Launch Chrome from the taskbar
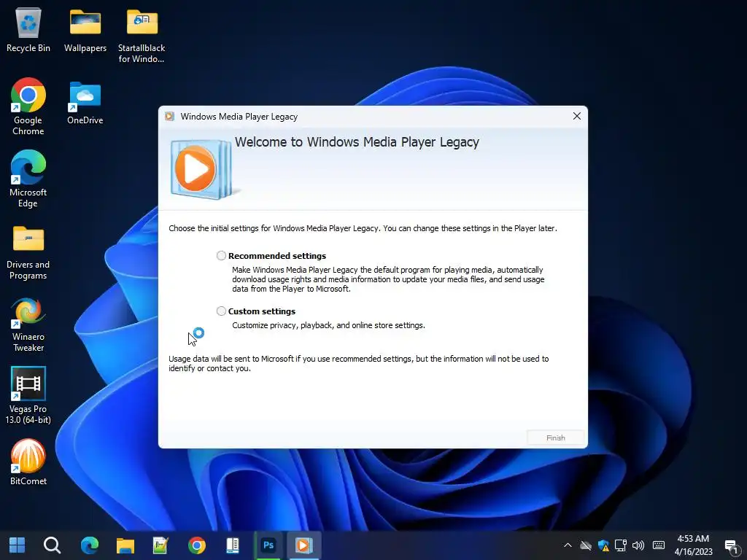The height and width of the screenshot is (560, 747). click(x=197, y=545)
